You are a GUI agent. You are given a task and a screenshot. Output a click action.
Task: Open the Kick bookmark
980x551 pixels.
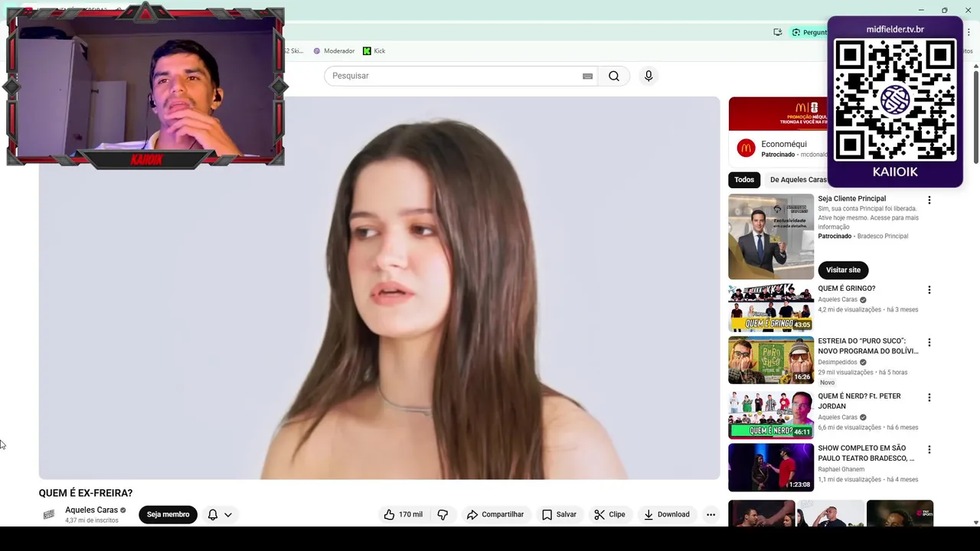click(374, 51)
